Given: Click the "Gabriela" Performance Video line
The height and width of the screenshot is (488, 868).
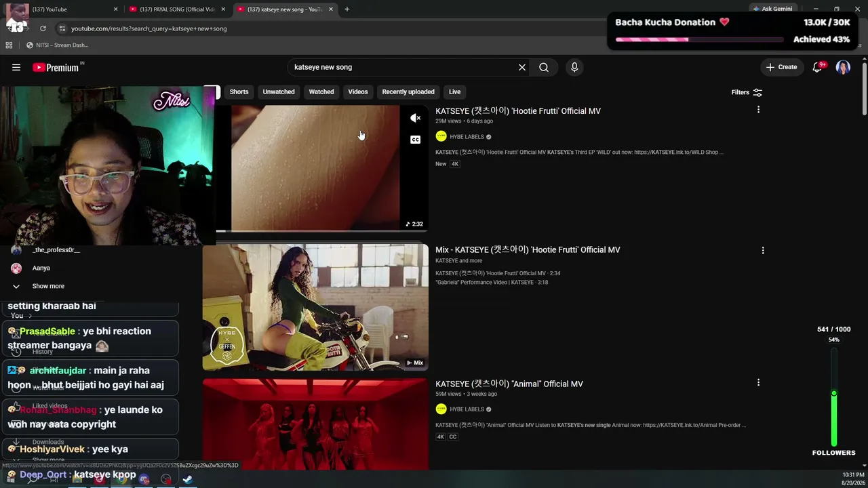Looking at the screenshot, I should (492, 283).
